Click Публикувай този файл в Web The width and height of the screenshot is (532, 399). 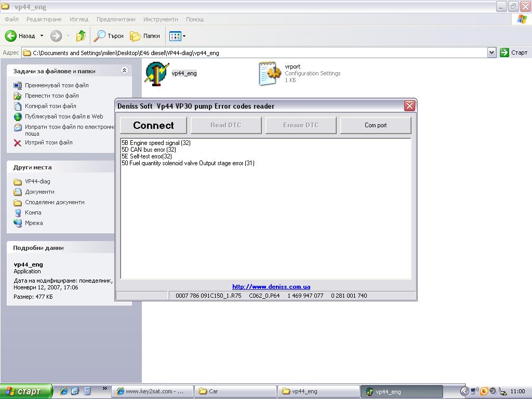[64, 116]
